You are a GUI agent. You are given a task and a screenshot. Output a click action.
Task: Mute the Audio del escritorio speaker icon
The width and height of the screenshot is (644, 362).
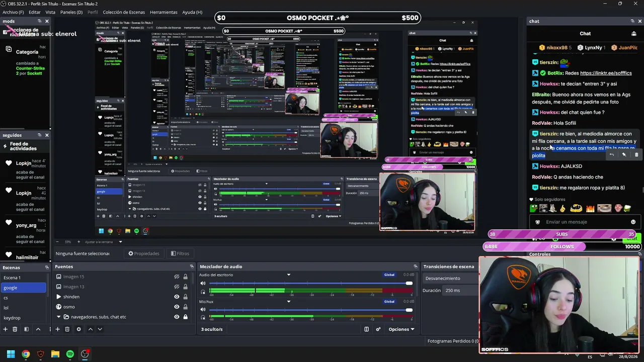coord(203,284)
